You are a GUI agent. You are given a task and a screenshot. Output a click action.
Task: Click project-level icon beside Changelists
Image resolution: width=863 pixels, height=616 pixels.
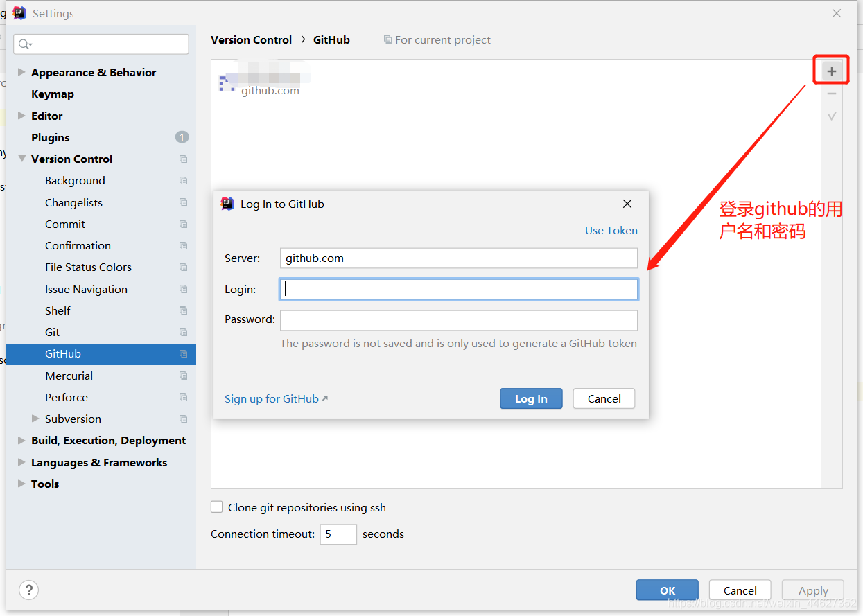coord(183,203)
